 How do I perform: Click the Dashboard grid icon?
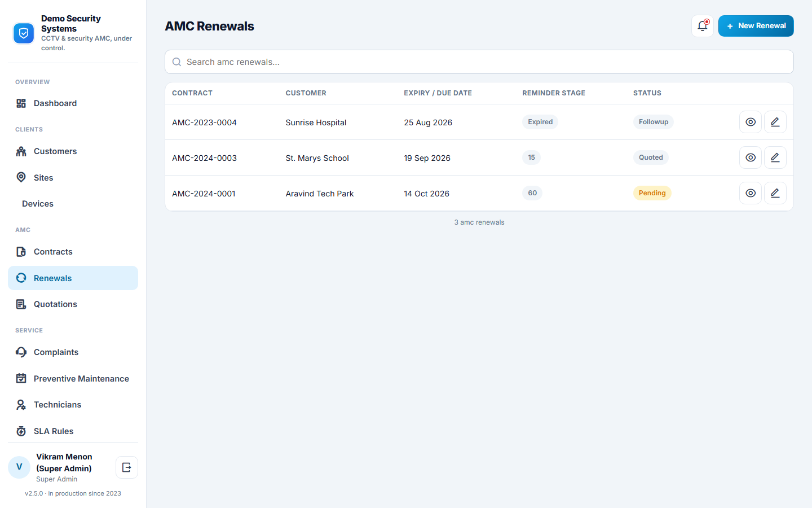[x=21, y=103]
